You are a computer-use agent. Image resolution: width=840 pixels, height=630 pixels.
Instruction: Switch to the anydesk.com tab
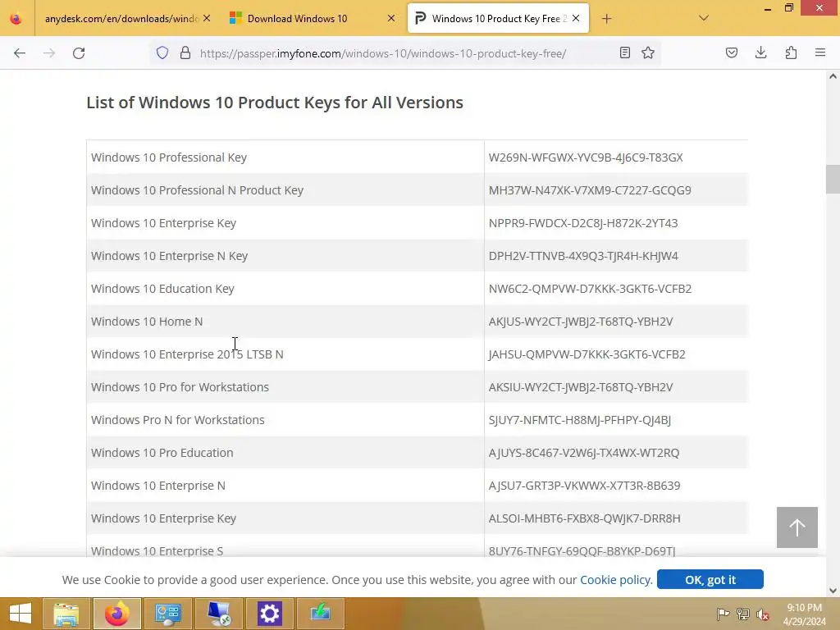tap(121, 19)
